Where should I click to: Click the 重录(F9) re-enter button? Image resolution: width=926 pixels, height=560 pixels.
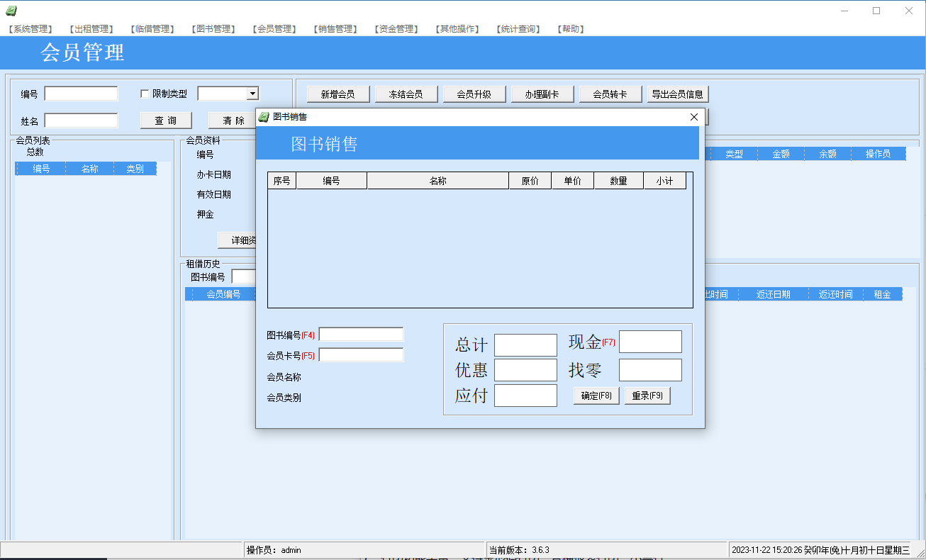tap(647, 396)
